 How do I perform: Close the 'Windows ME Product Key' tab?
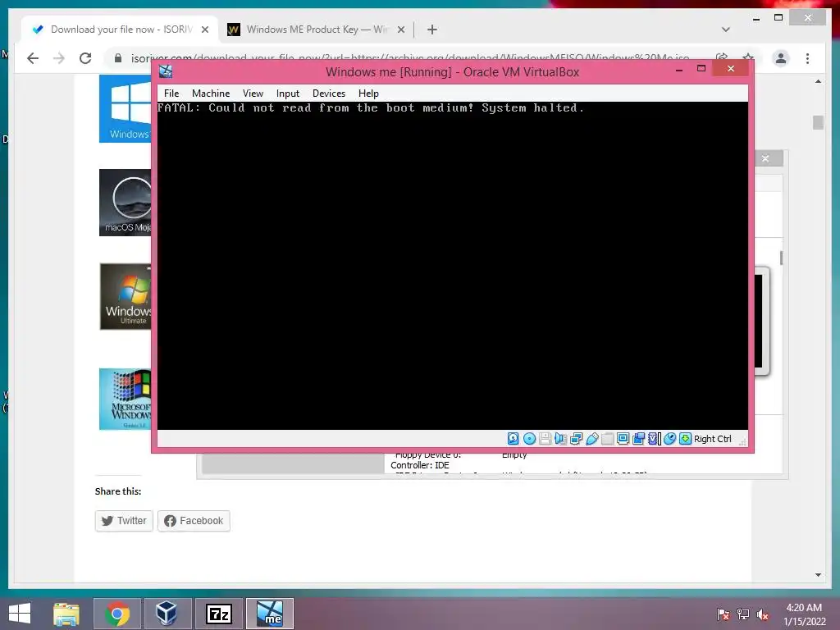click(400, 30)
